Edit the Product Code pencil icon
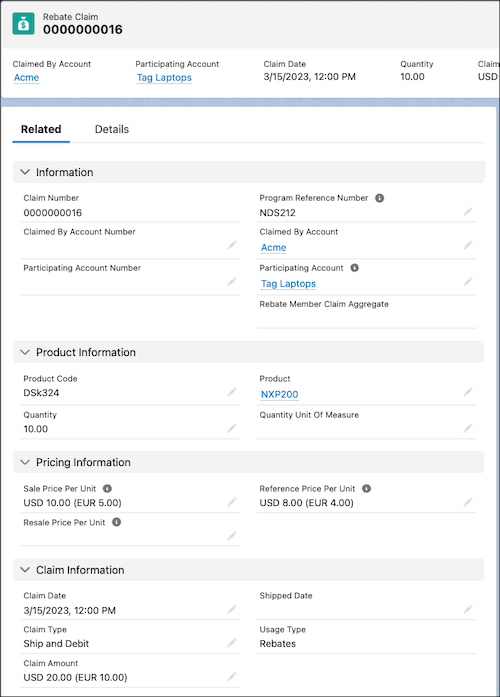This screenshot has height=697, width=500. coord(232,392)
